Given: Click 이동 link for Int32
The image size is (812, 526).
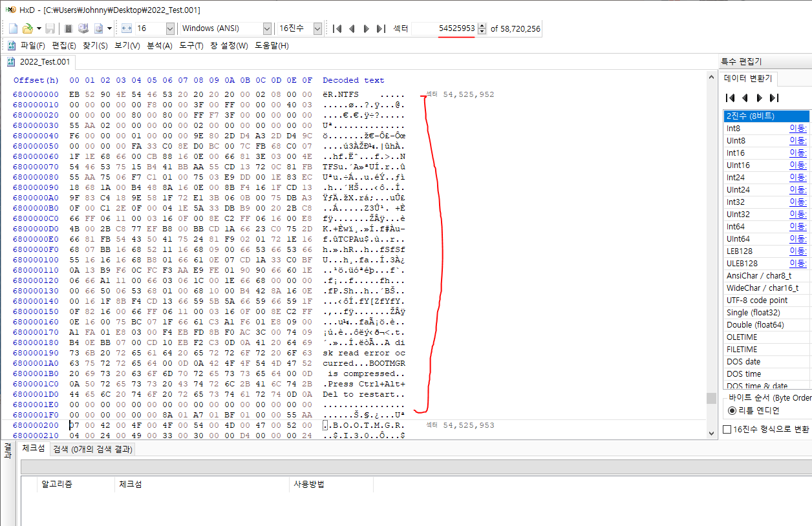Looking at the screenshot, I should point(798,202).
